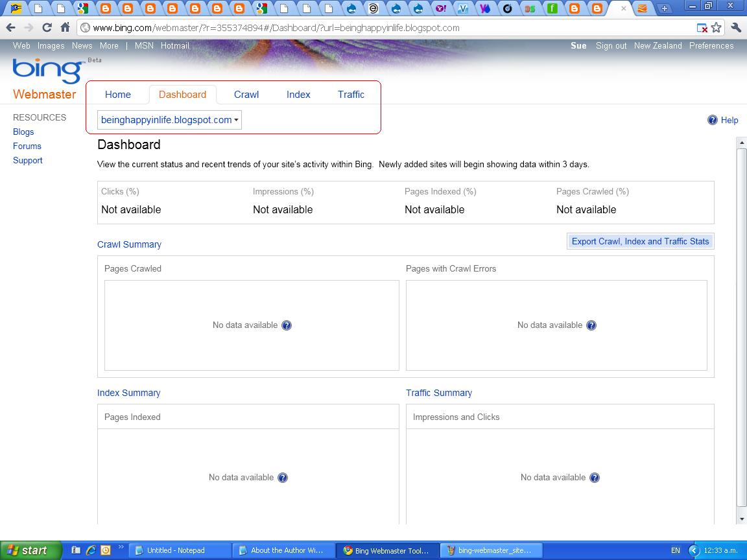
Task: Open the More menu in top bar
Action: click(109, 46)
